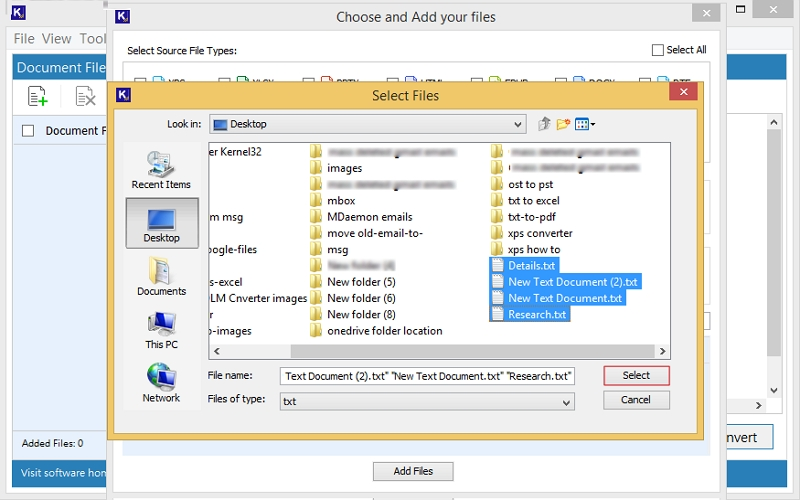This screenshot has height=500, width=800.
Task: Open the view menu icon dropdown
Action: pyautogui.click(x=585, y=124)
